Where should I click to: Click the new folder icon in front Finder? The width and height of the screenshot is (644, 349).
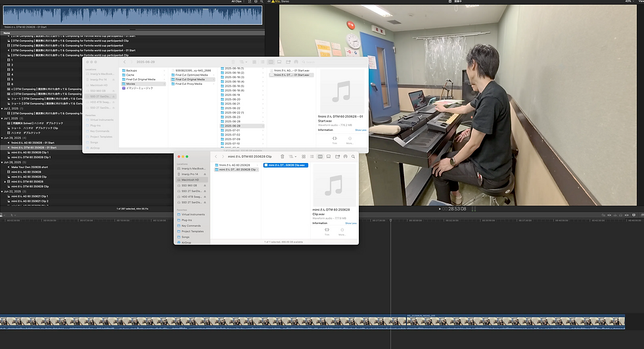pyautogui.click(x=337, y=156)
